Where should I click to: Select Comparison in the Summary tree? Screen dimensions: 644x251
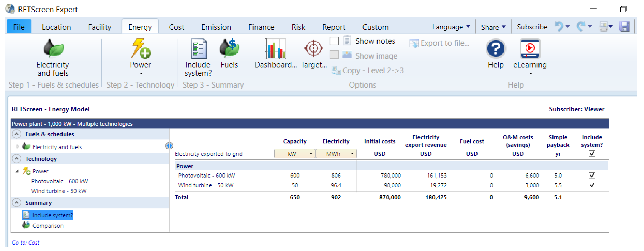pos(48,226)
